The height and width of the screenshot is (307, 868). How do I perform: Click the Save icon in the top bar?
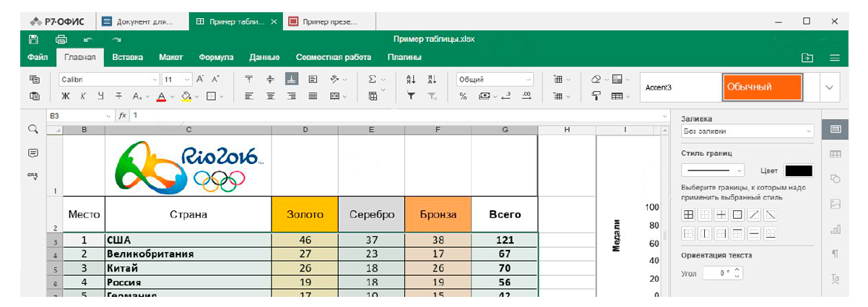point(33,39)
